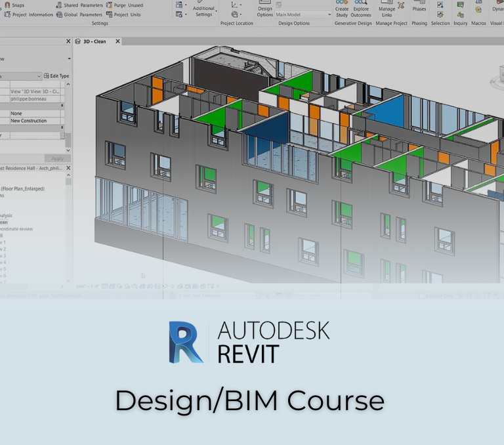Screen dimensions: 504x445
Task: Click Project Location panel label
Action: click(236, 24)
